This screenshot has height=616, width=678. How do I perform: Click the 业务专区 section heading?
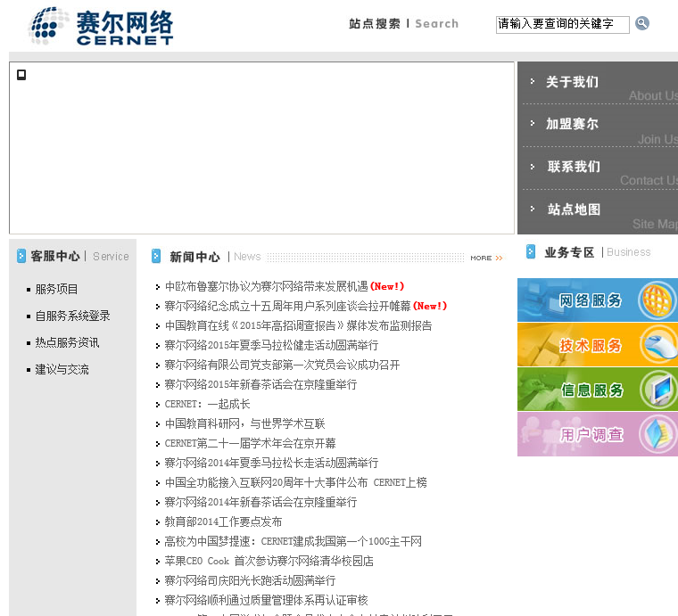click(x=569, y=252)
